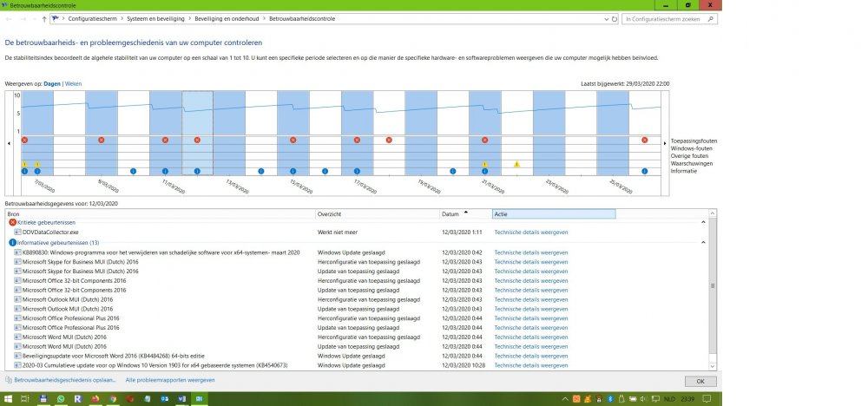This screenshot has height=406, width=868.
Task: Click the yellow warning icon without an info icon below
Action: coord(516,164)
